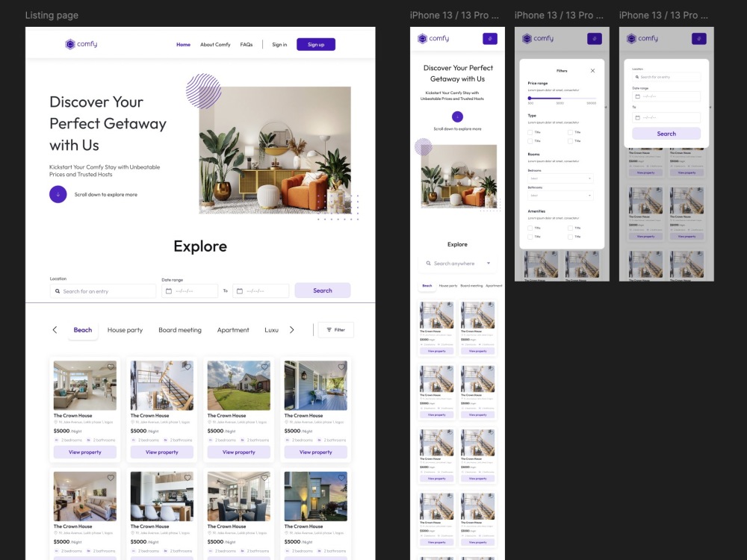Open FAQs in the navigation
Screen dimensions: 747x560
pos(247,45)
